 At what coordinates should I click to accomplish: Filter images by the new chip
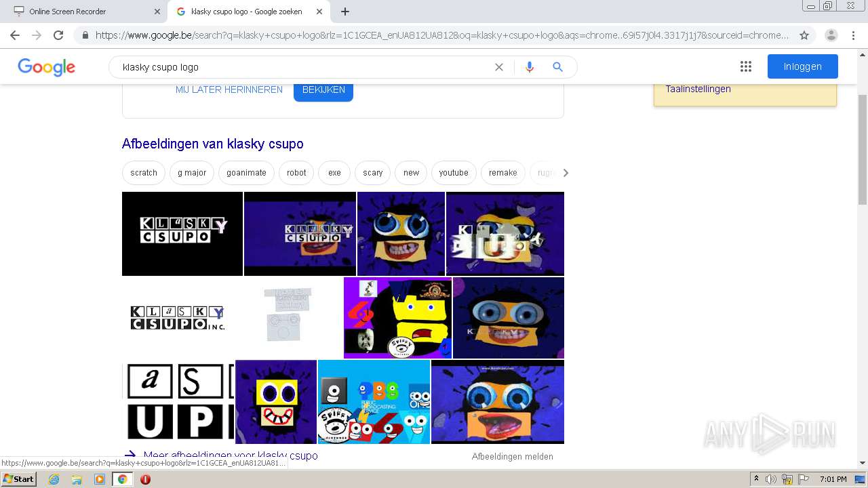click(412, 173)
